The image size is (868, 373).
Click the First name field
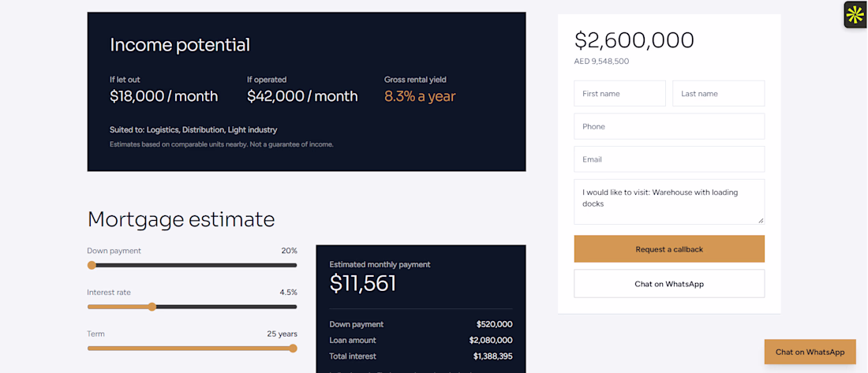(619, 94)
